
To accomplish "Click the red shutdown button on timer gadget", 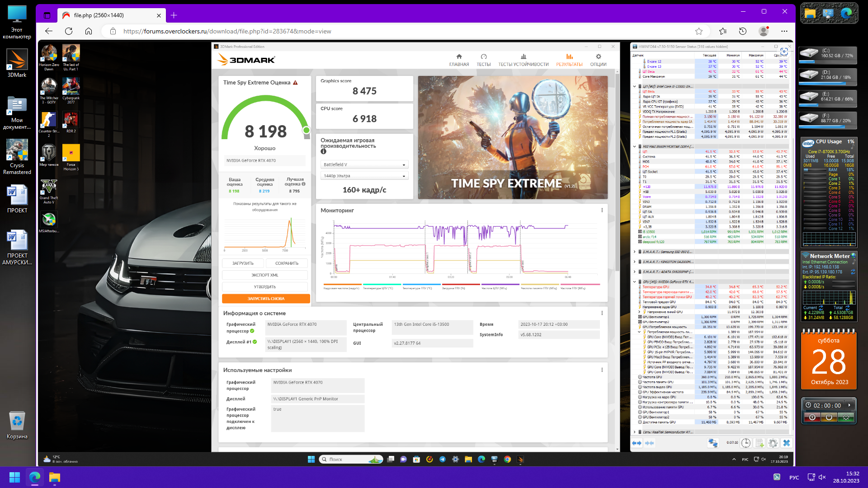I will (812, 417).
